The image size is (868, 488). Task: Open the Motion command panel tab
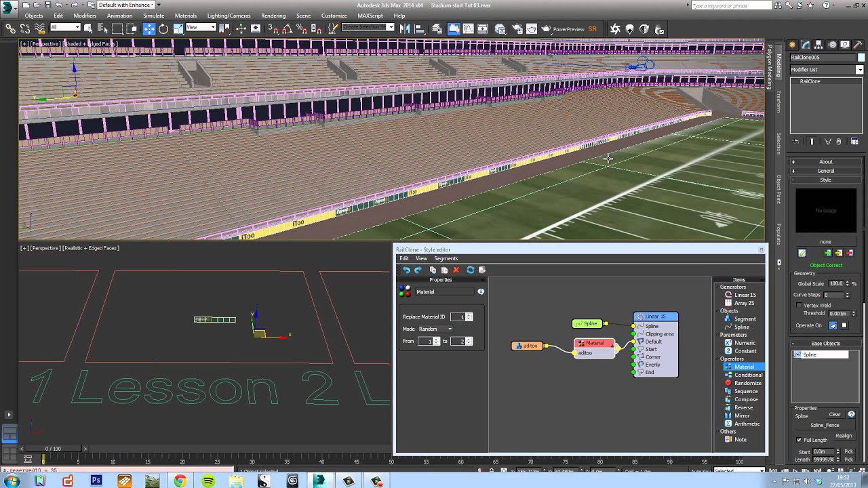[832, 45]
